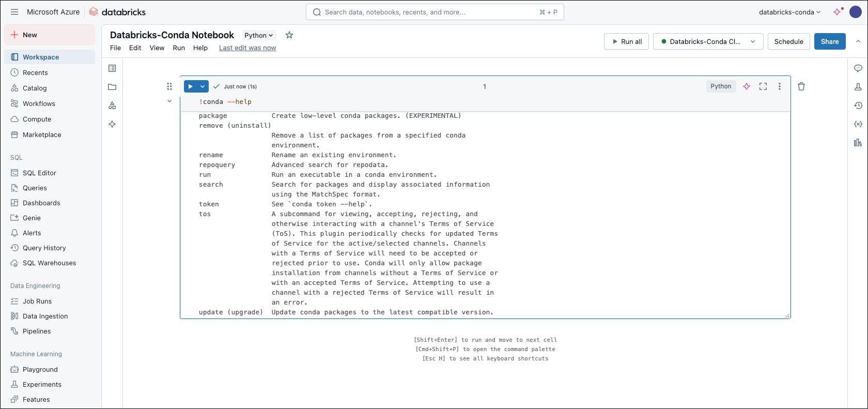Screen dimensions: 868x409
Task: Open Marketplace in the sidebar
Action: click(50, 134)
